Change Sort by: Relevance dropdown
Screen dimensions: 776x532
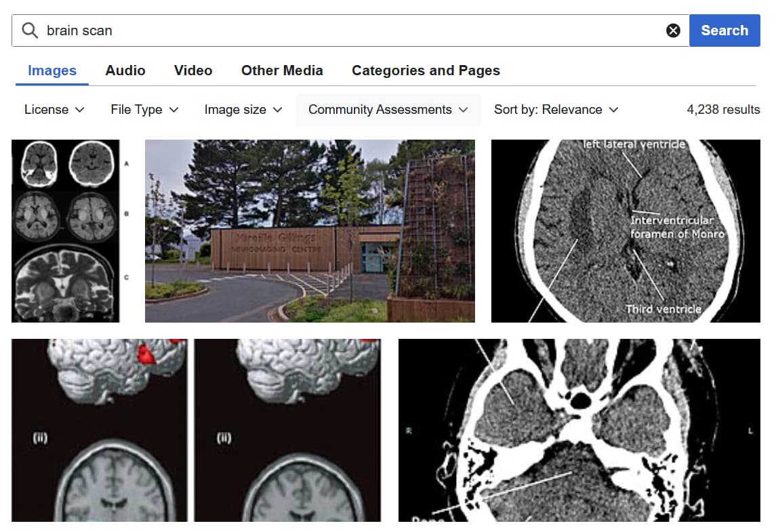556,109
